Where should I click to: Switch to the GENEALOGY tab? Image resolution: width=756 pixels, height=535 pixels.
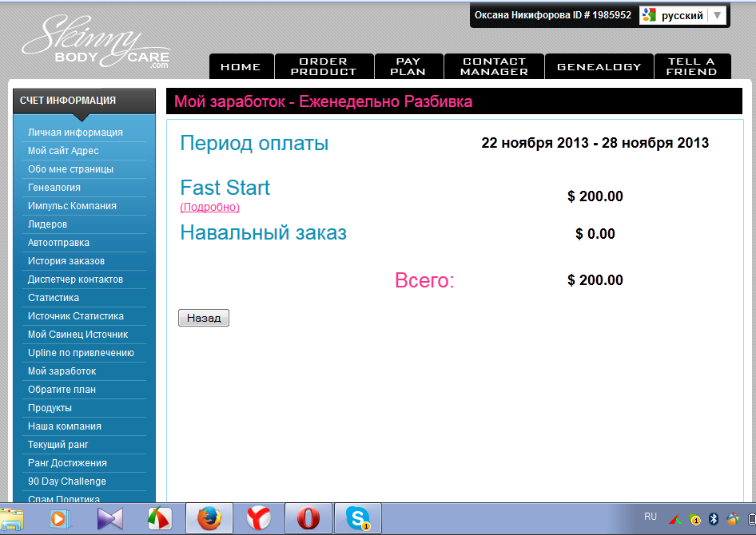click(x=599, y=67)
